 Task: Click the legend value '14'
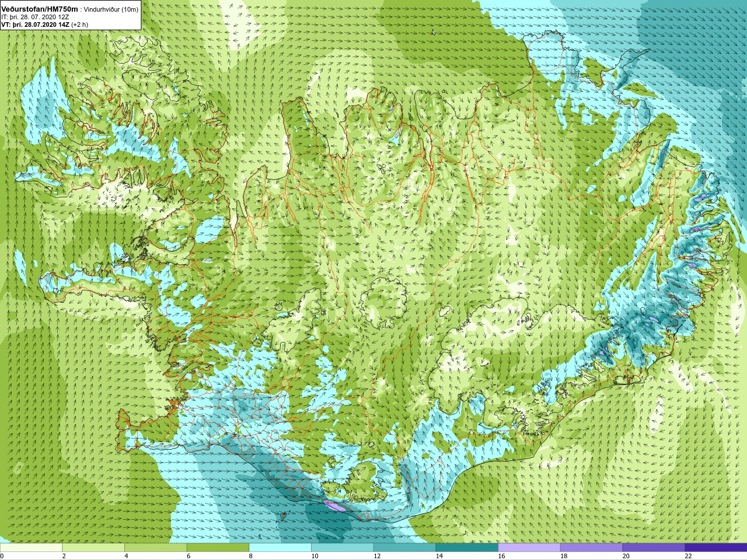coord(439,556)
